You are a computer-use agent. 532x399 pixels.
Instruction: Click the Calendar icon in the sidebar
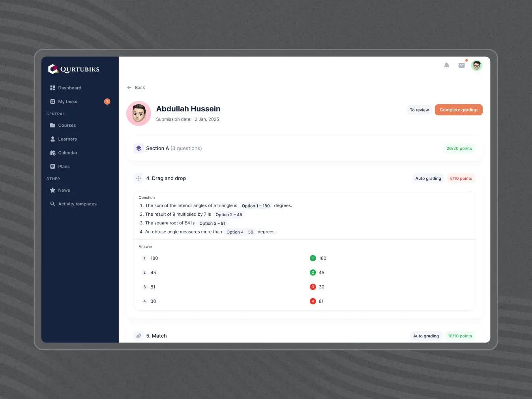(x=52, y=153)
